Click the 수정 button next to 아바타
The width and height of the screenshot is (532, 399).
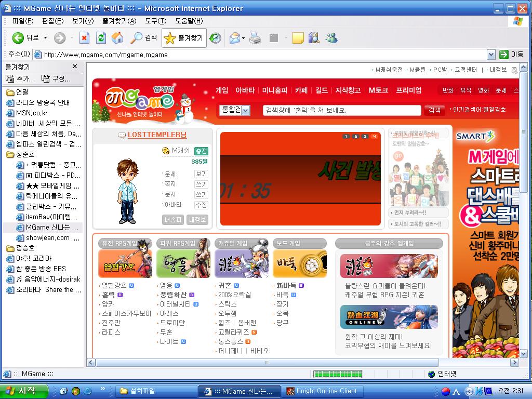pos(201,205)
